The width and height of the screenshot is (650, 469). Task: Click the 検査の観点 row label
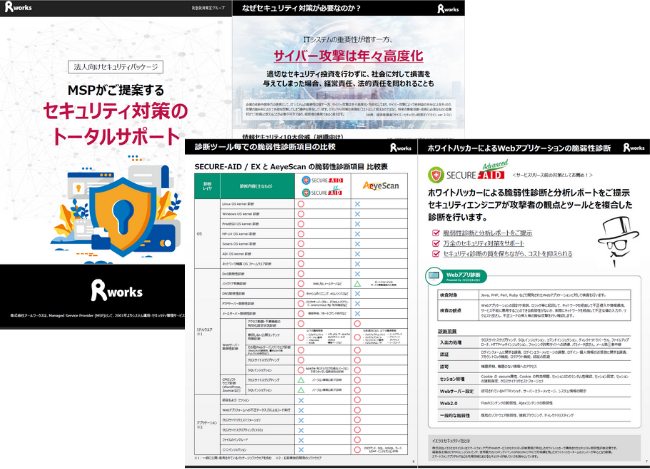point(451,310)
